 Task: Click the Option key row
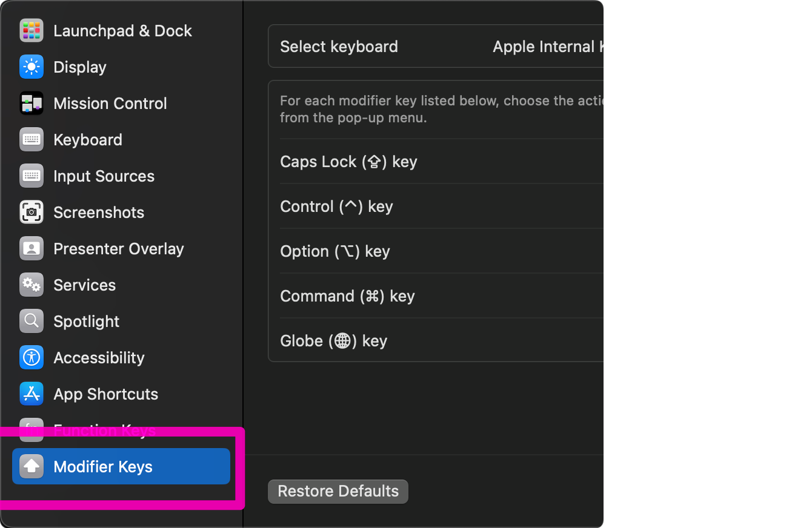coord(442,251)
